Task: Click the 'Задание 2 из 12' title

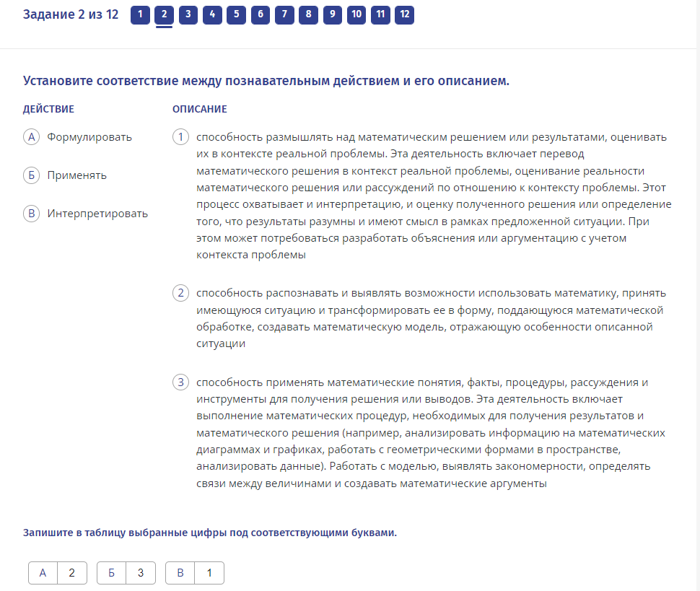Action: [x=71, y=14]
